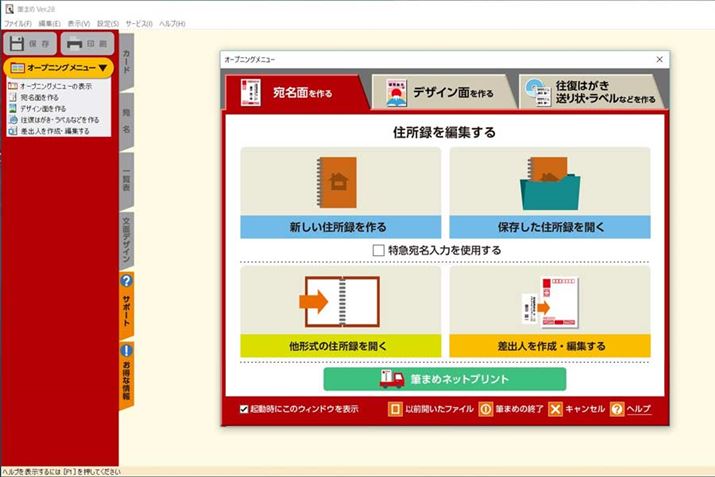Enable 特急宛名入力を使用する checkbox
The height and width of the screenshot is (477, 715).
coord(378,250)
